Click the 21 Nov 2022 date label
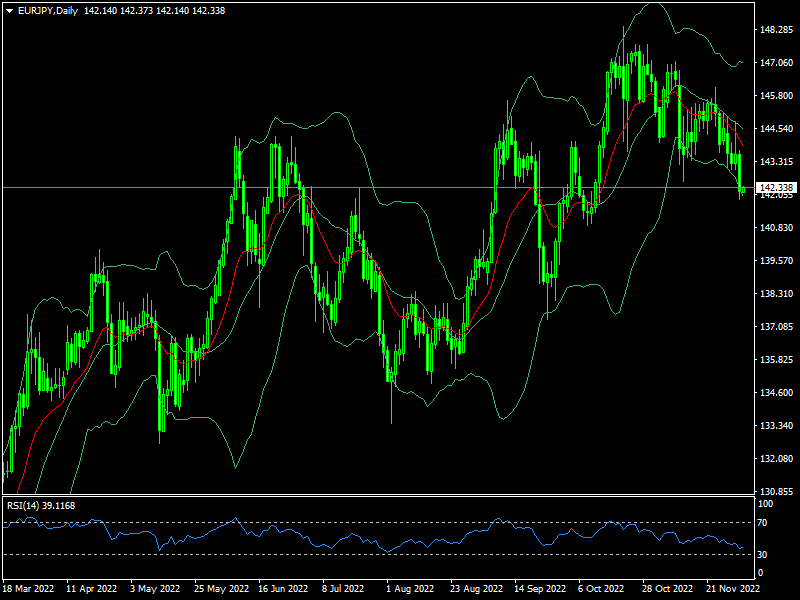 pos(733,588)
